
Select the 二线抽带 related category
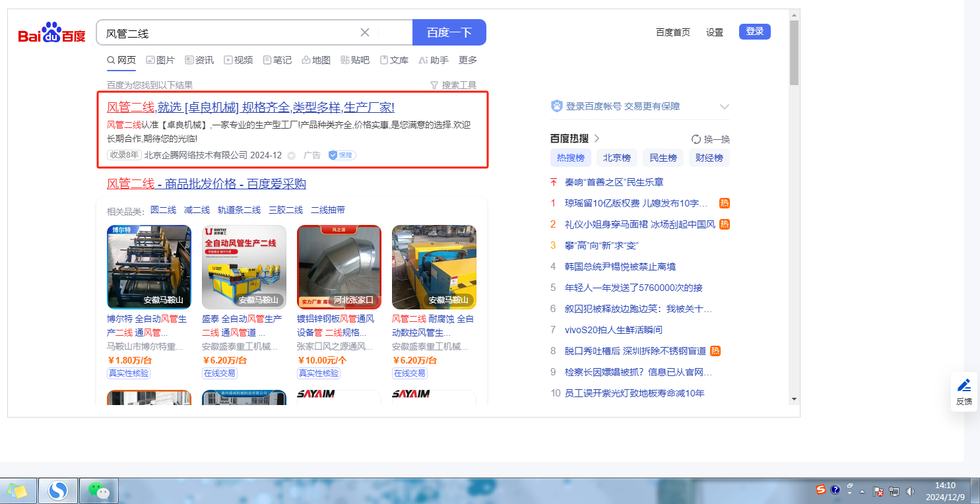[x=328, y=210]
